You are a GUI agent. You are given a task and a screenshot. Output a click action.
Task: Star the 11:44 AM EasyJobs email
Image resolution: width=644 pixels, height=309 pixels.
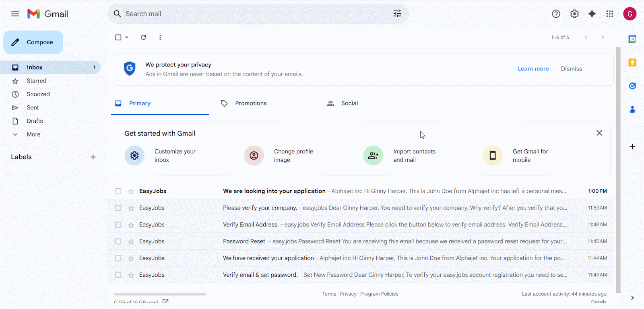point(131,258)
